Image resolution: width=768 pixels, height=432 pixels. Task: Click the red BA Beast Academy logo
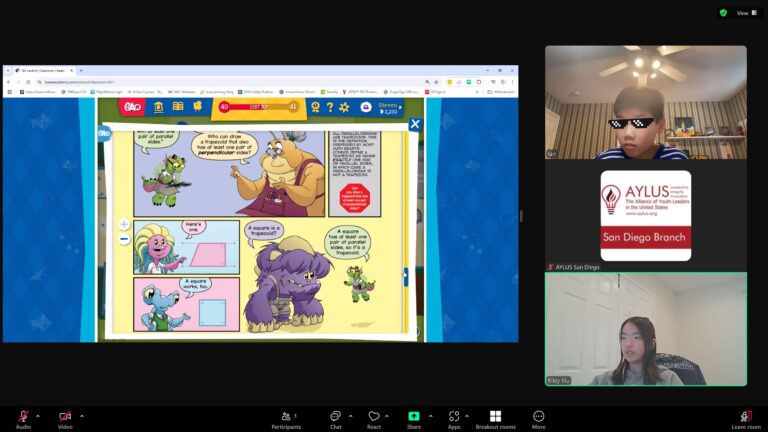[132, 107]
